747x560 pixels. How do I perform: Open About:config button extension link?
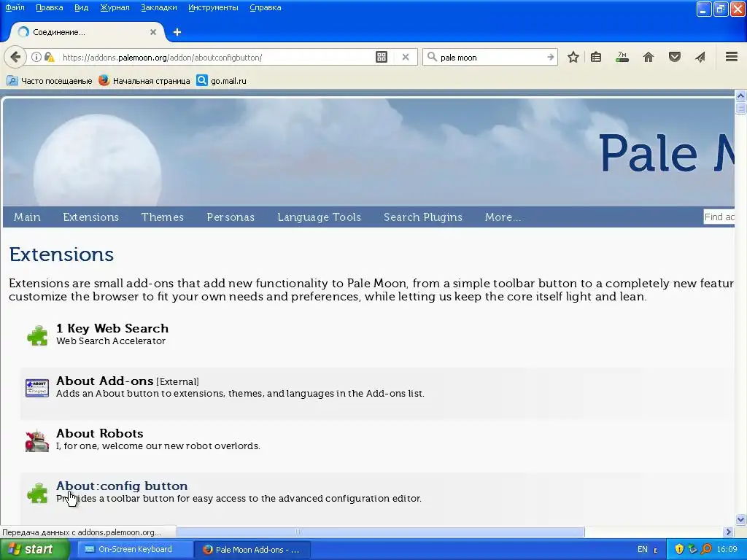[x=122, y=486]
